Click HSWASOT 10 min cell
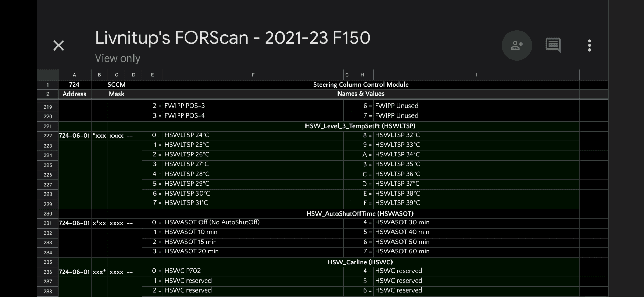The width and height of the screenshot is (644, 297). 253,232
